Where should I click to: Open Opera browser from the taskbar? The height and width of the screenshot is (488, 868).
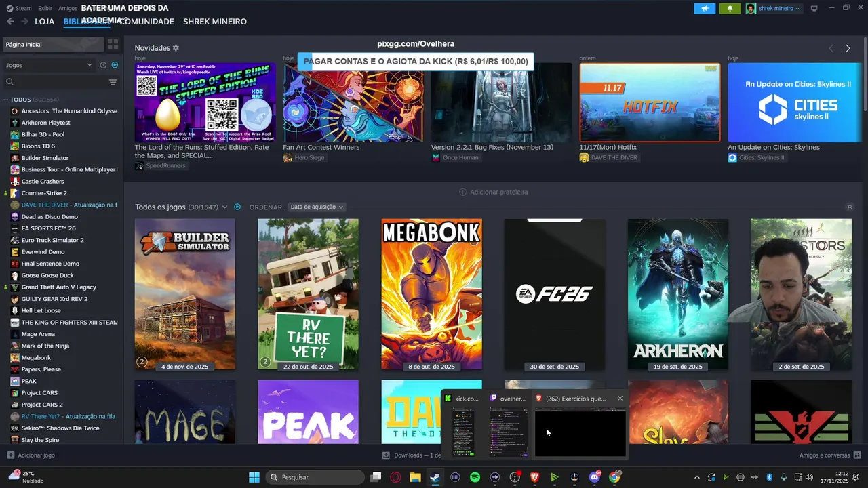point(395,477)
